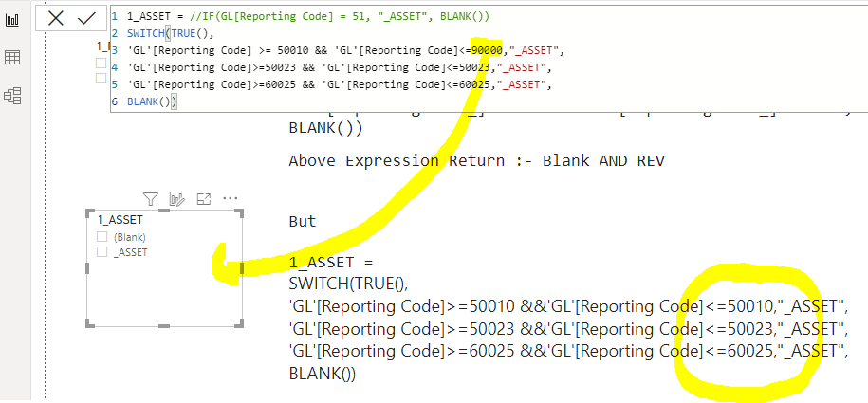This screenshot has height=403, width=868.
Task: Click formula line 5 with 60025 condition
Action: pyautogui.click(x=340, y=85)
